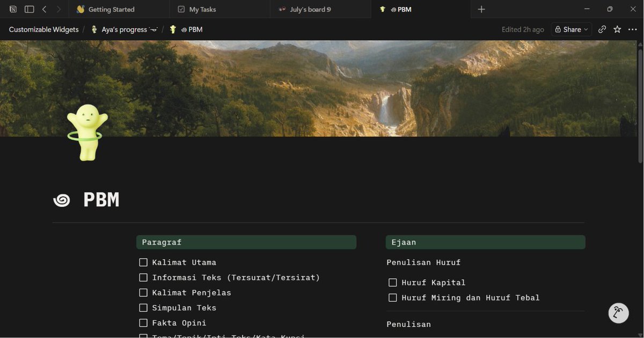Check Informasi Teks (Tersurat/Tersirat) box
The image size is (644, 338).
pyautogui.click(x=143, y=277)
